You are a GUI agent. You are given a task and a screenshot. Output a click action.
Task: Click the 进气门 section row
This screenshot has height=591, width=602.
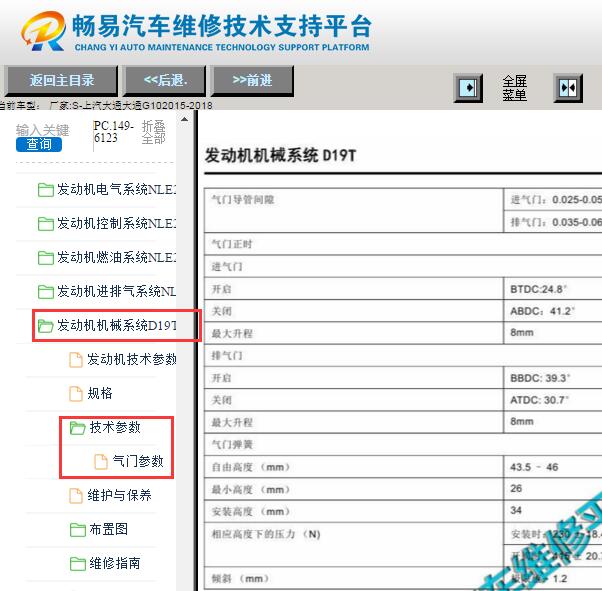pos(403,267)
